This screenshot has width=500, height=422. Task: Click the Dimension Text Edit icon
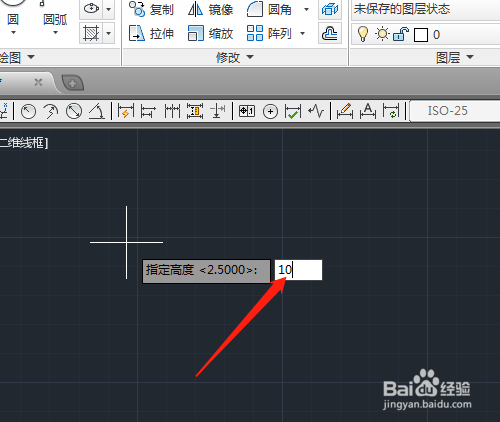pos(368,111)
